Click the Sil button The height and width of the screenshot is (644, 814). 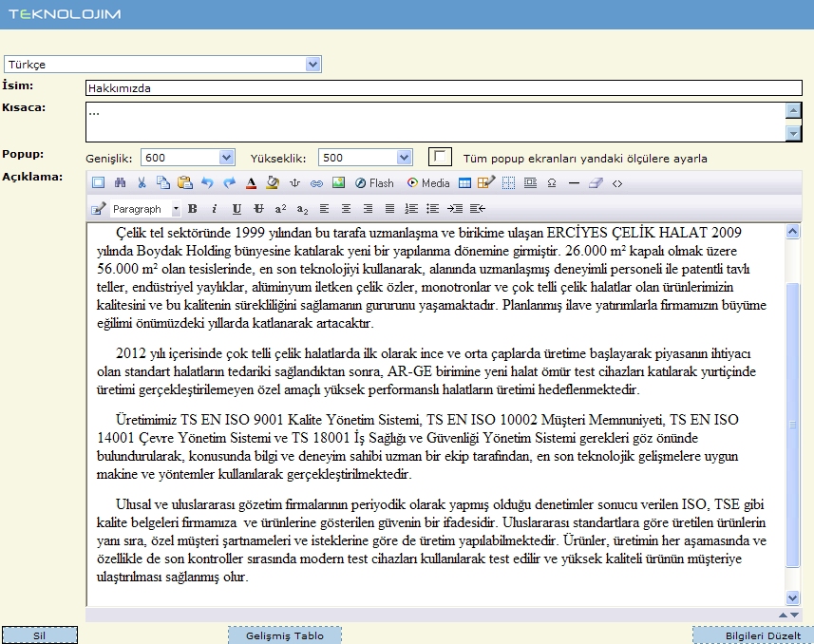click(x=40, y=635)
